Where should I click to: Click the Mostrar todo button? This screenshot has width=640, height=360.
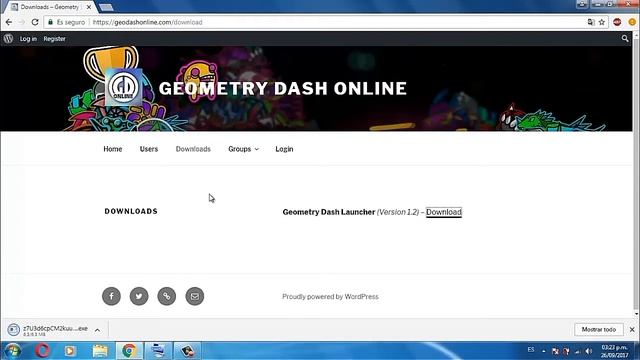click(599, 329)
